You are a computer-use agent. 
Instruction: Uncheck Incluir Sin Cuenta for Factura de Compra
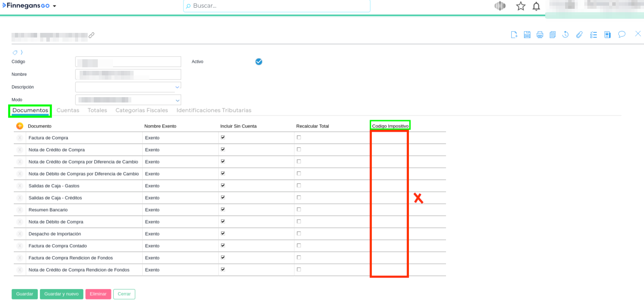coord(223,137)
